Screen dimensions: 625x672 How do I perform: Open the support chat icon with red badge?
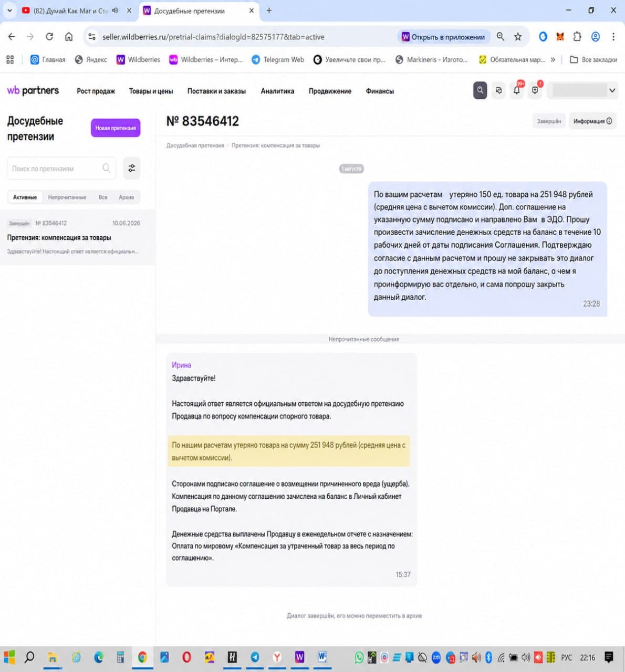535,90
